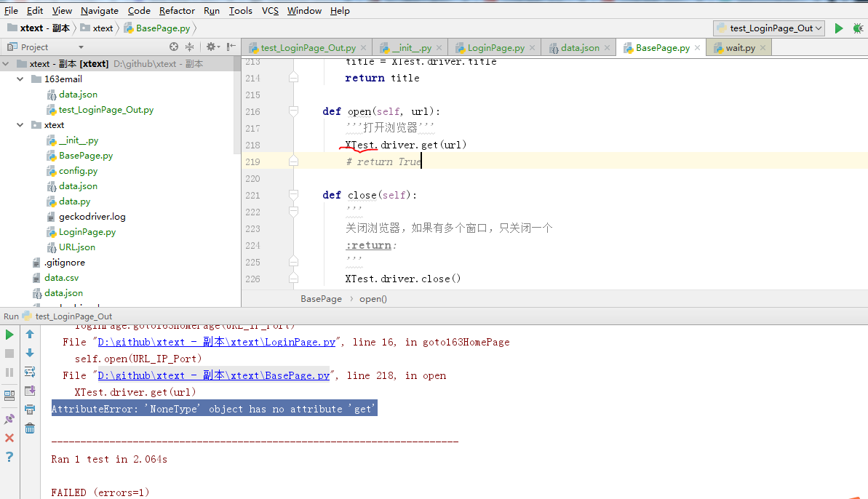The height and width of the screenshot is (499, 868).
Task: Fold the close method at line 221
Action: coord(293,195)
